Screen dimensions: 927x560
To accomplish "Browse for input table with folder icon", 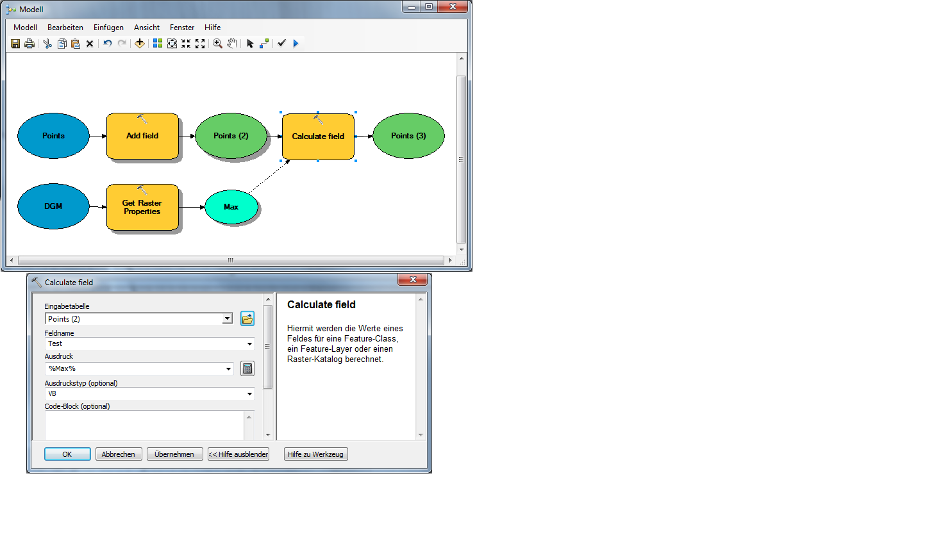I will 247,318.
